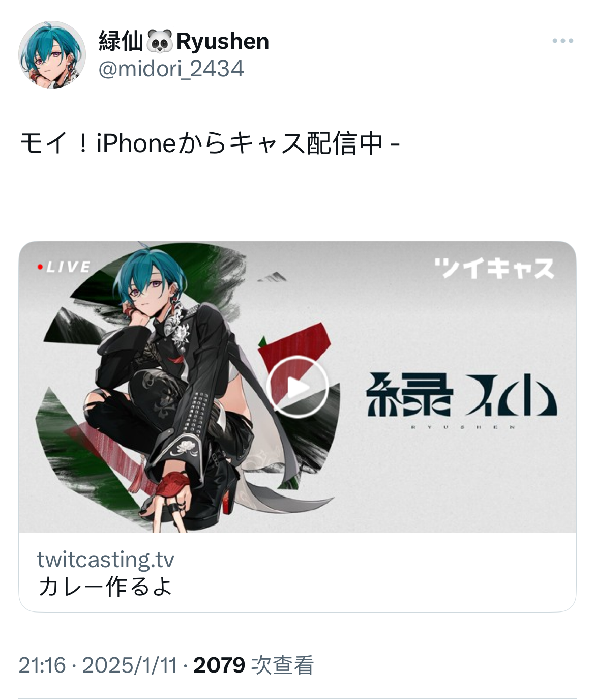Open the 21:16 timestamp
This screenshot has height=700, width=595.
pos(42,665)
